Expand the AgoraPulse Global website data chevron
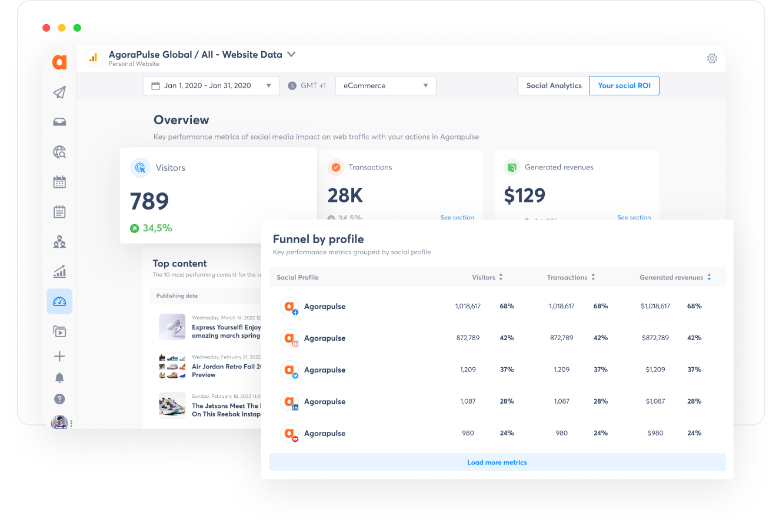This screenshot has height=532, width=776. (x=291, y=55)
